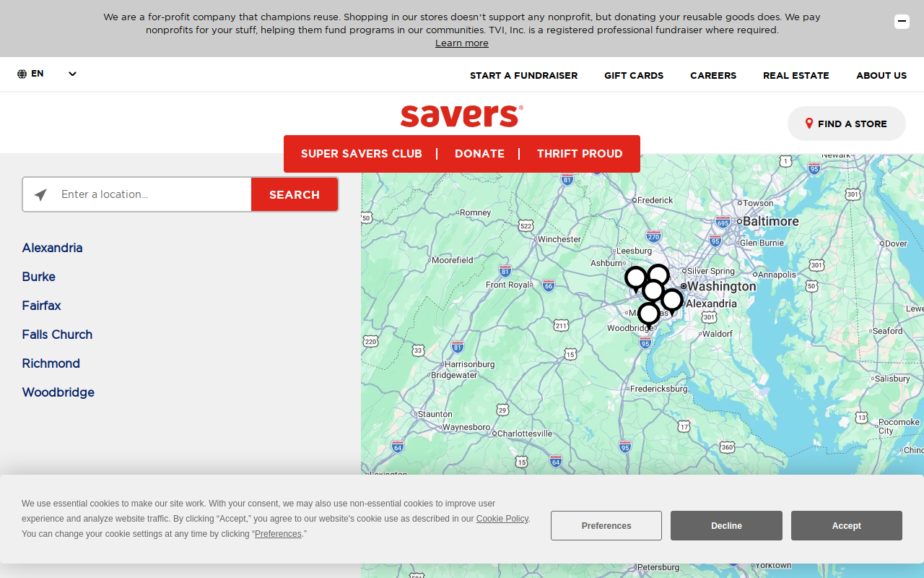Use my location arrow icon
This screenshot has width=924, height=578.
click(40, 195)
